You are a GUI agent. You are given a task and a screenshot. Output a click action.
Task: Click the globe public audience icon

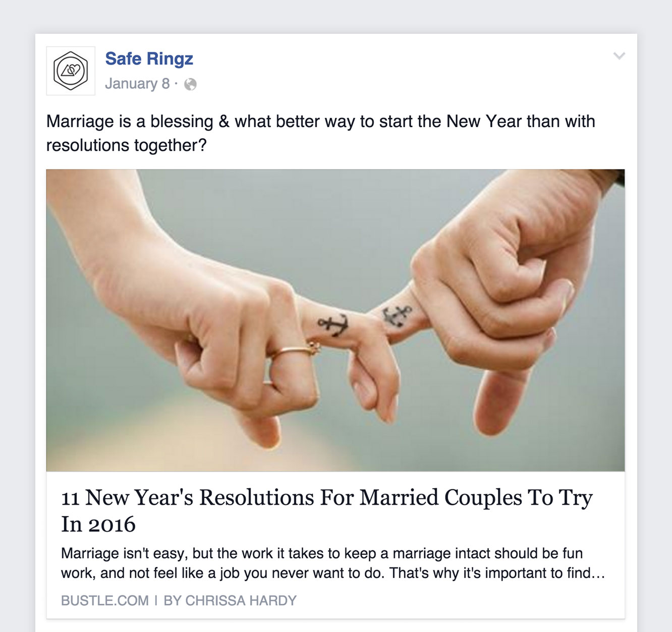coord(190,84)
